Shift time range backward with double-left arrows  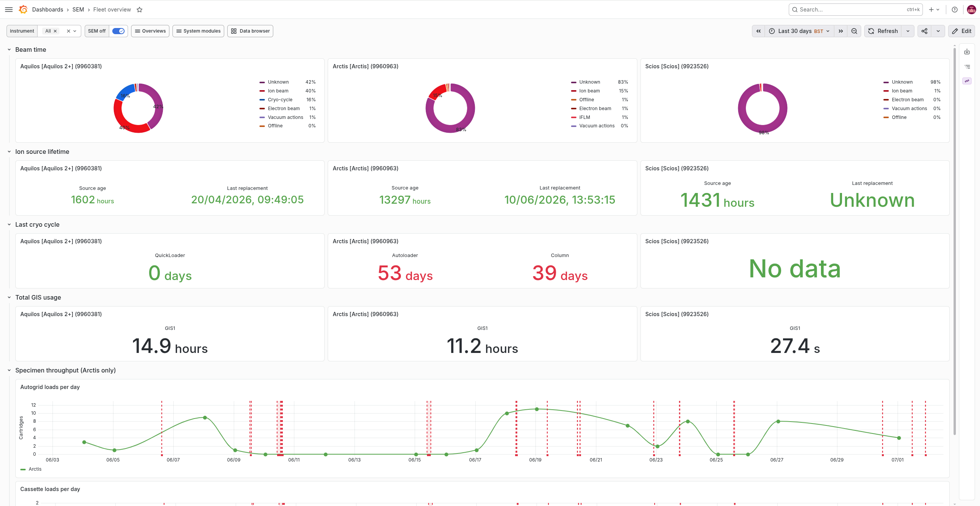click(758, 31)
